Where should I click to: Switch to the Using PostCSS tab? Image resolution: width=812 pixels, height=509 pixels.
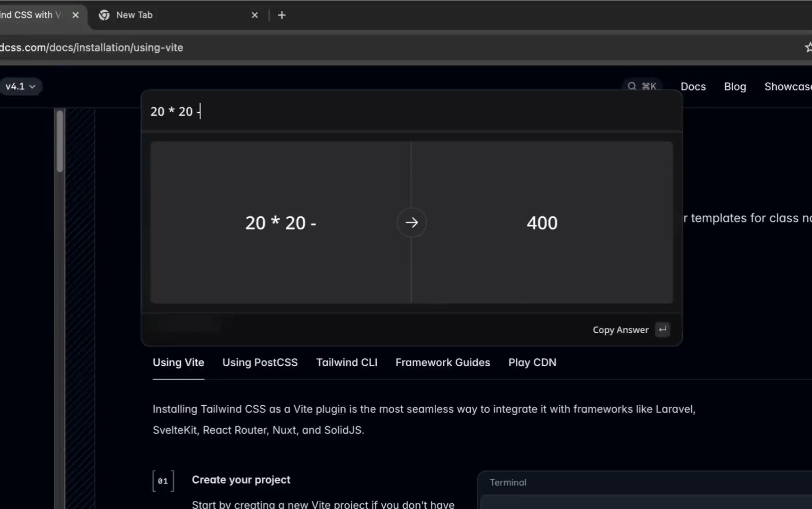(x=260, y=362)
